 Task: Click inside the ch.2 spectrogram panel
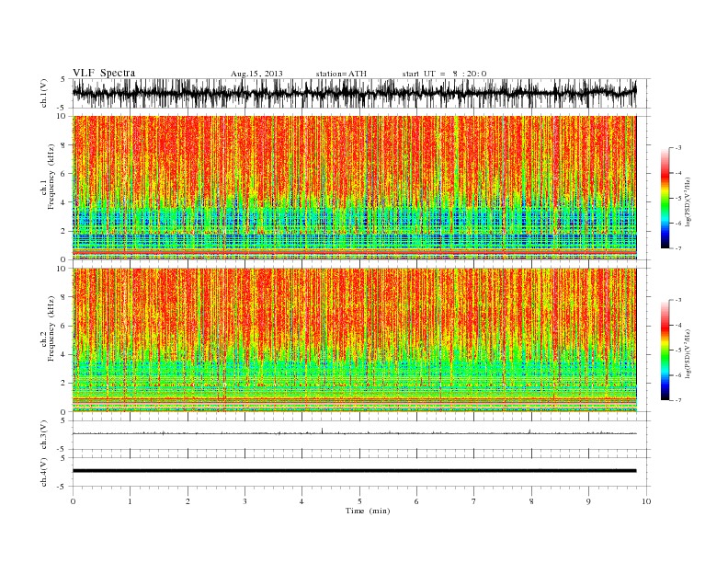(x=355, y=340)
